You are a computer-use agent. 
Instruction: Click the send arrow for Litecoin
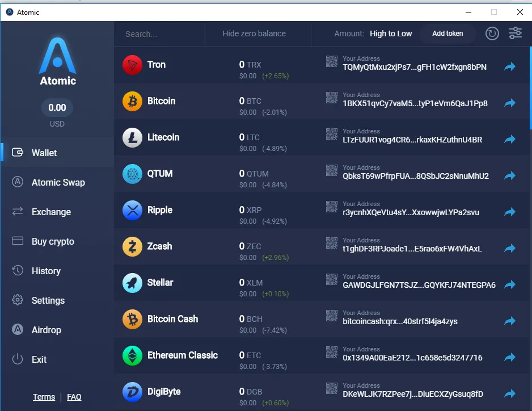pyautogui.click(x=510, y=139)
